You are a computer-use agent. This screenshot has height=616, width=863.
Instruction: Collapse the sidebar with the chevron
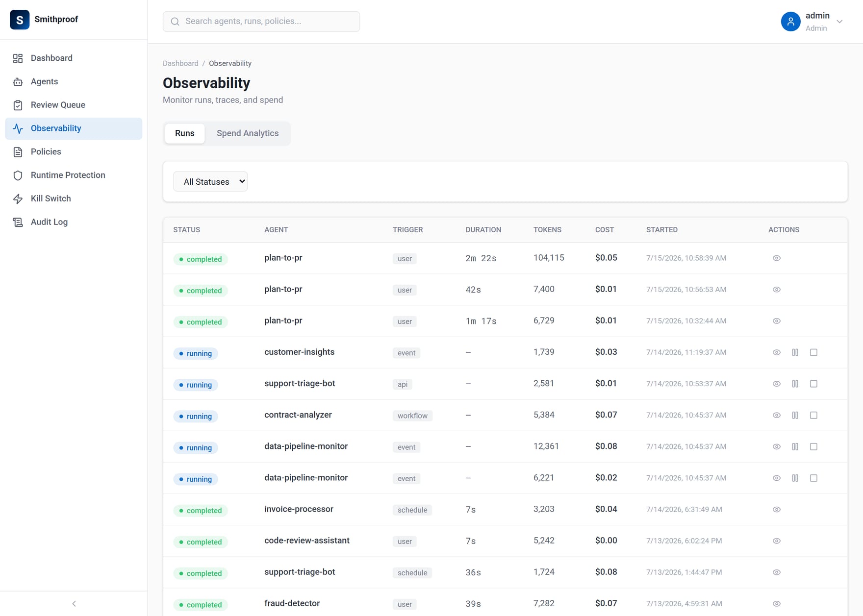[x=74, y=604]
